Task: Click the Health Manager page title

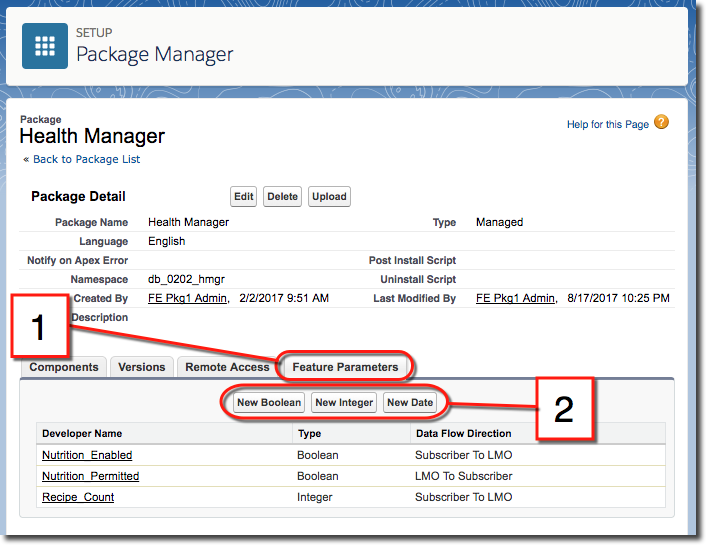Action: (x=92, y=136)
